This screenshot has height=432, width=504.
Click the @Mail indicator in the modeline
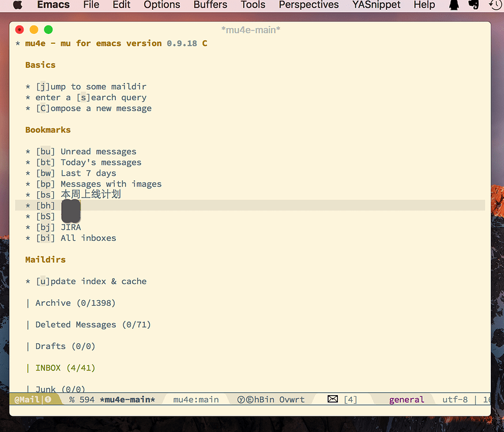25,399
